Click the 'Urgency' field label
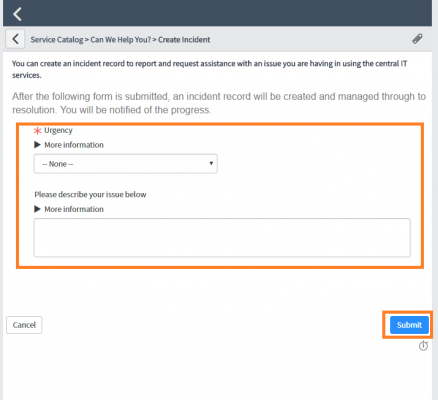 pyautogui.click(x=58, y=130)
